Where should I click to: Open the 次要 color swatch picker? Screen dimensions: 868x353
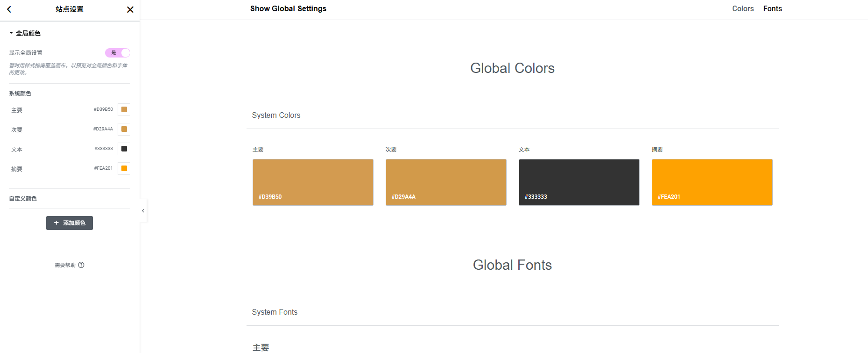tap(124, 129)
